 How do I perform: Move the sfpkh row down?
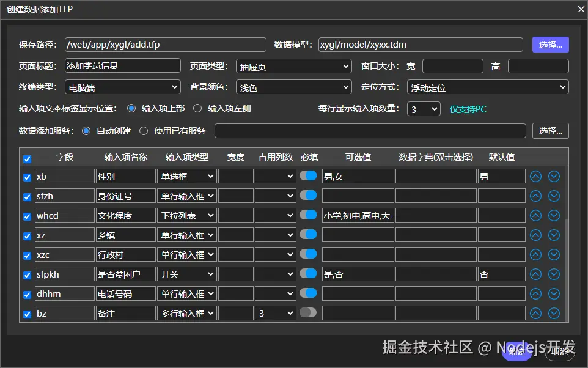pyautogui.click(x=554, y=274)
